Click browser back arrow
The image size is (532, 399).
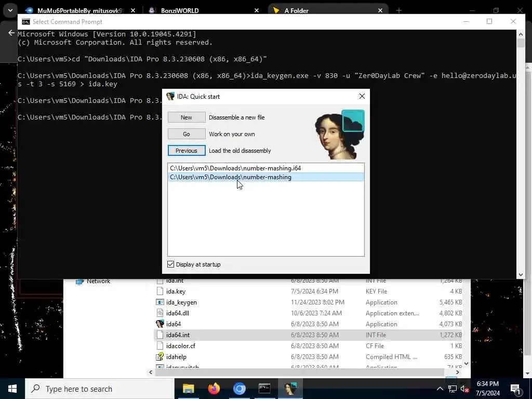(x=11, y=33)
